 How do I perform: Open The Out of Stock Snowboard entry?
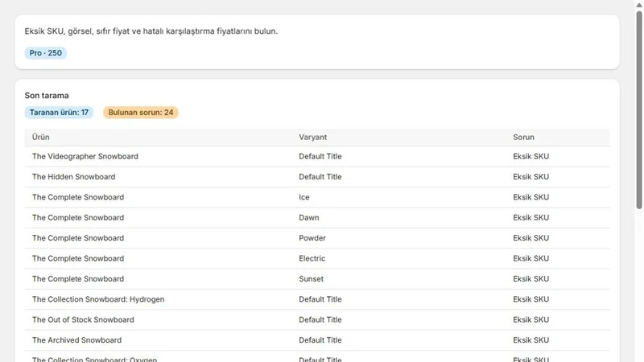click(83, 319)
